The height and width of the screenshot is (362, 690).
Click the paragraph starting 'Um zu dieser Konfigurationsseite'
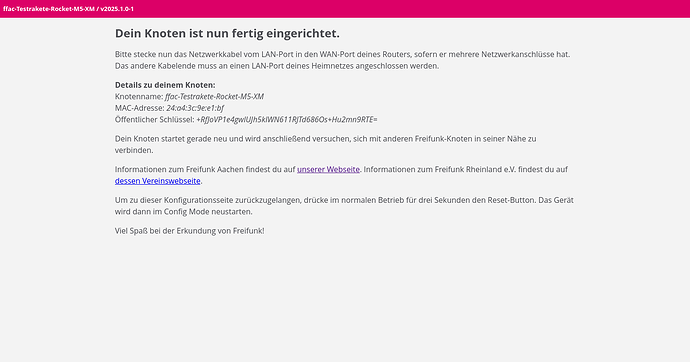click(x=344, y=206)
